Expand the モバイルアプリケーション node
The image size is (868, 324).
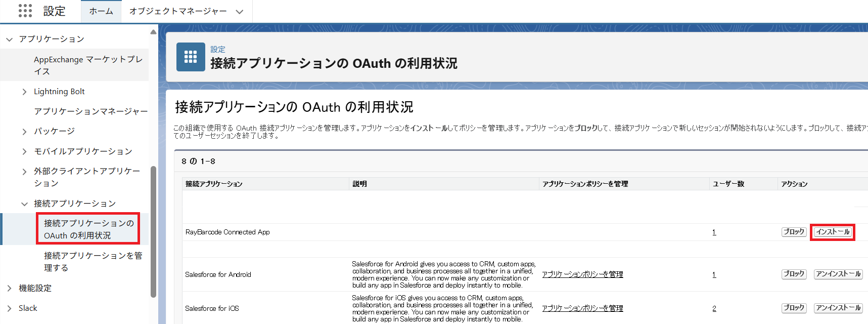[x=24, y=151]
